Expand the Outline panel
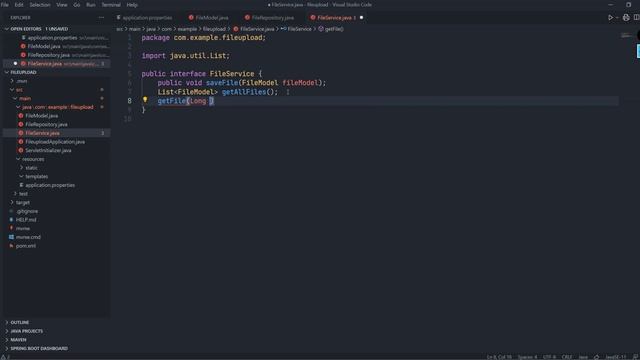The height and width of the screenshot is (360, 640). pyautogui.click(x=7, y=322)
